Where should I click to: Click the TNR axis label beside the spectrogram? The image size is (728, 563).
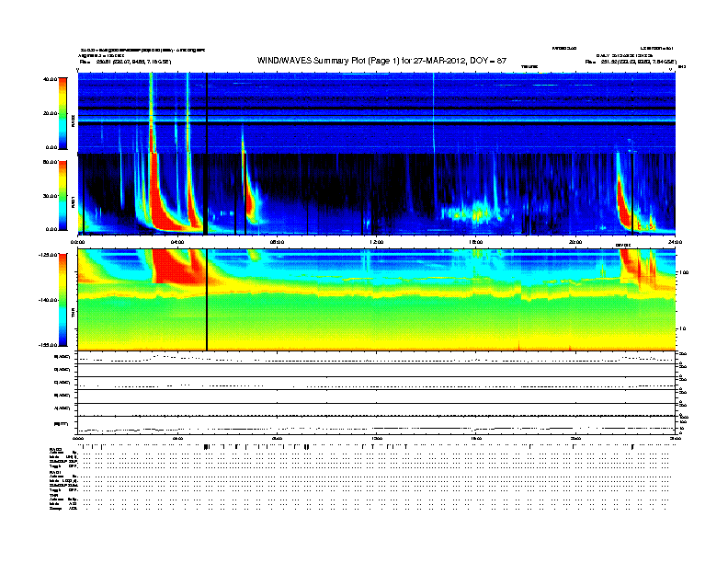[73, 314]
